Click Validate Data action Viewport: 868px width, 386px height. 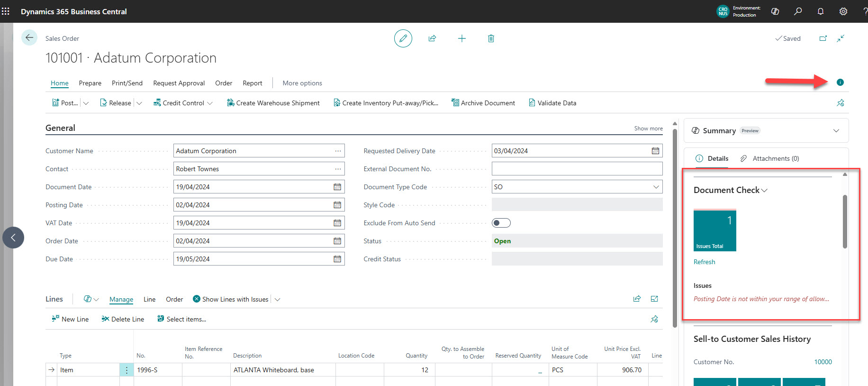(x=552, y=103)
